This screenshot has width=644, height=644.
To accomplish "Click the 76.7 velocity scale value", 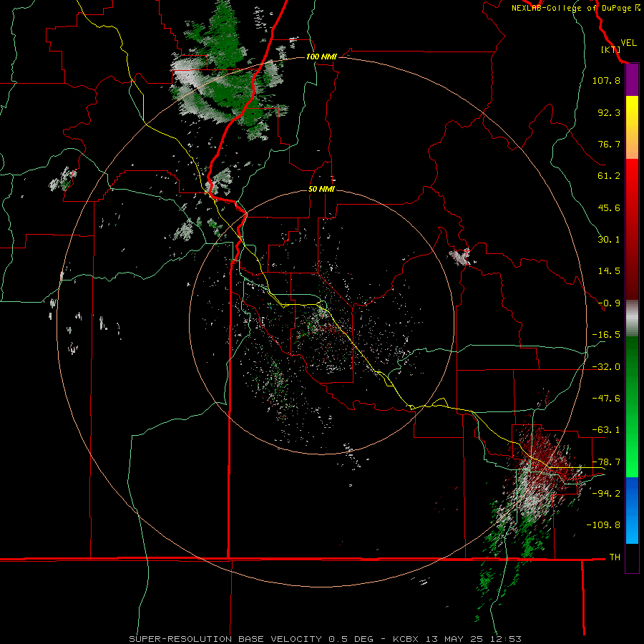I will tap(609, 144).
